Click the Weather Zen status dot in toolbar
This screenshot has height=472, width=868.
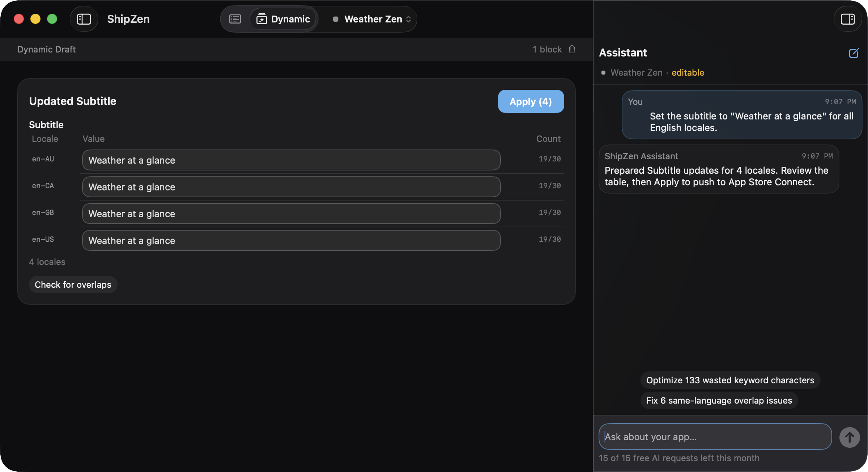336,19
